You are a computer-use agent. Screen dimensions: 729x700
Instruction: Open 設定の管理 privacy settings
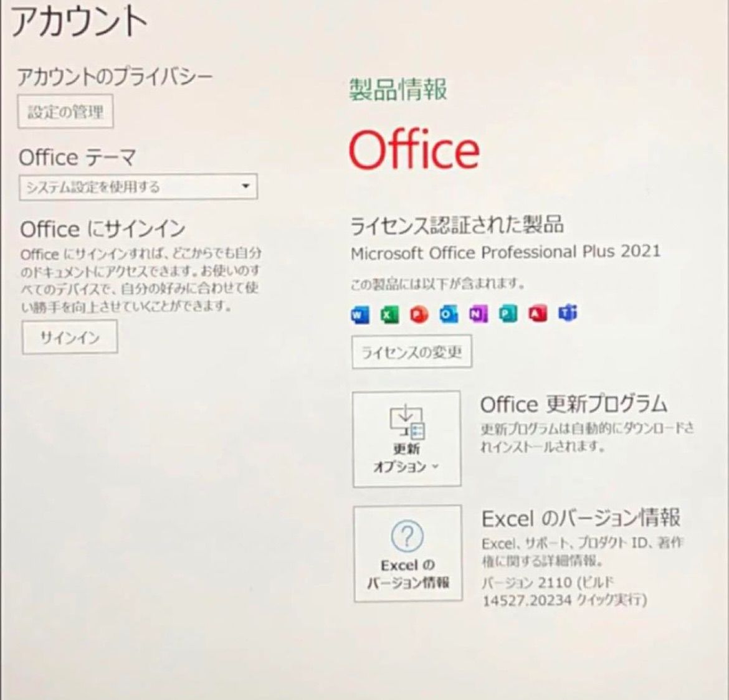[x=65, y=112]
